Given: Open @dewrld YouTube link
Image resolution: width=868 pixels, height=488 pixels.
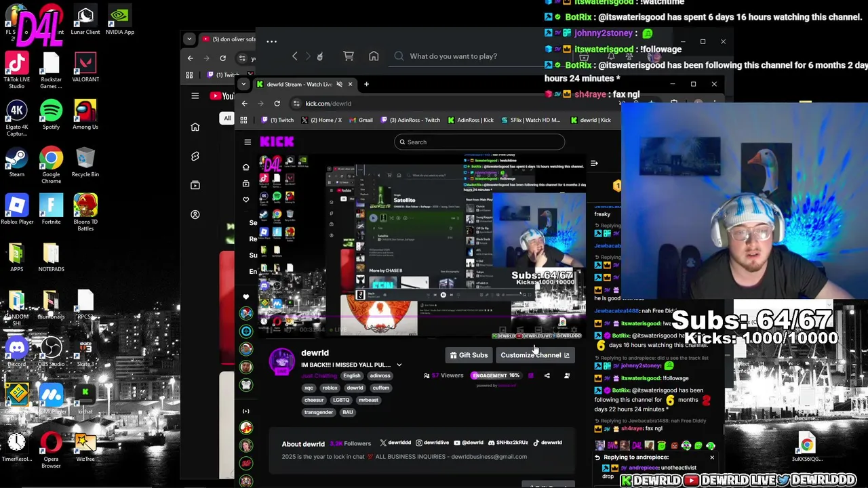Looking at the screenshot, I should pos(467,443).
